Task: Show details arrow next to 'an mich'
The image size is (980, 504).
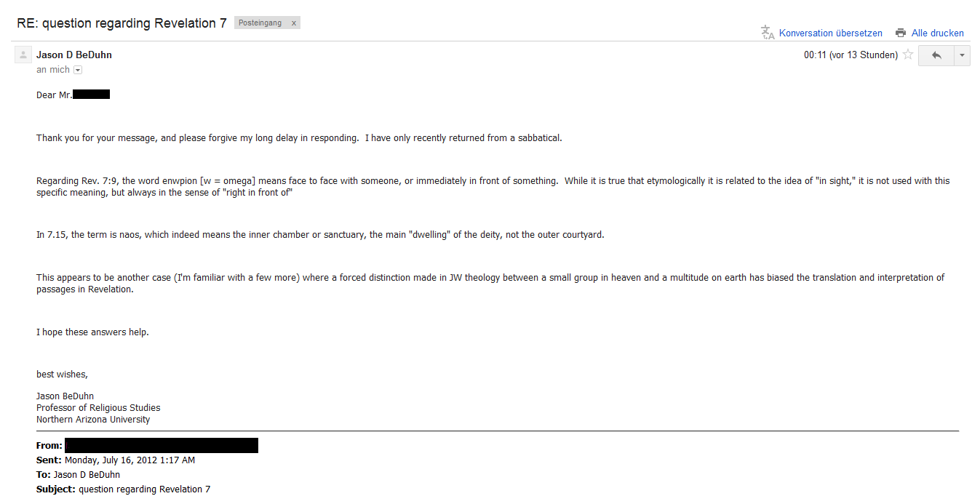Action: coord(78,70)
